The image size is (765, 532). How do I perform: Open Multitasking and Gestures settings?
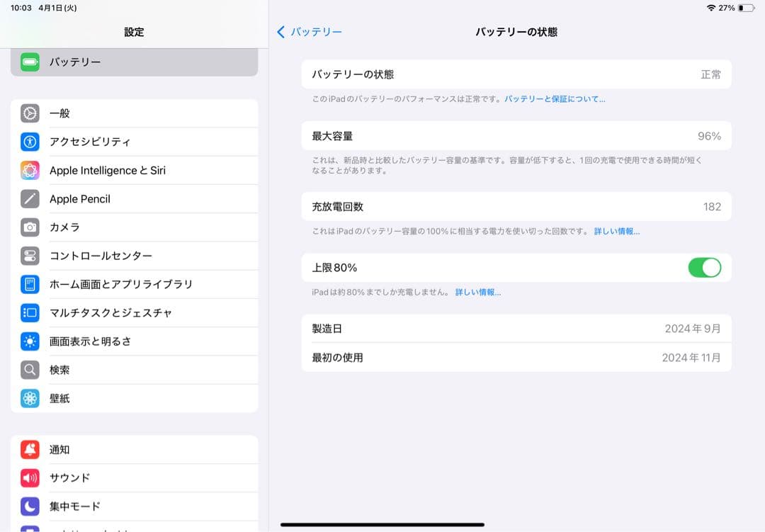click(x=29, y=312)
